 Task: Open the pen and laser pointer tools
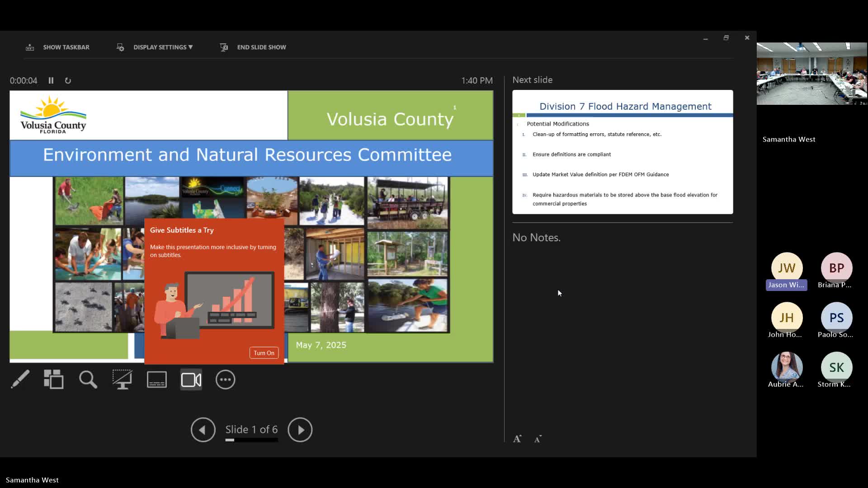click(20, 380)
